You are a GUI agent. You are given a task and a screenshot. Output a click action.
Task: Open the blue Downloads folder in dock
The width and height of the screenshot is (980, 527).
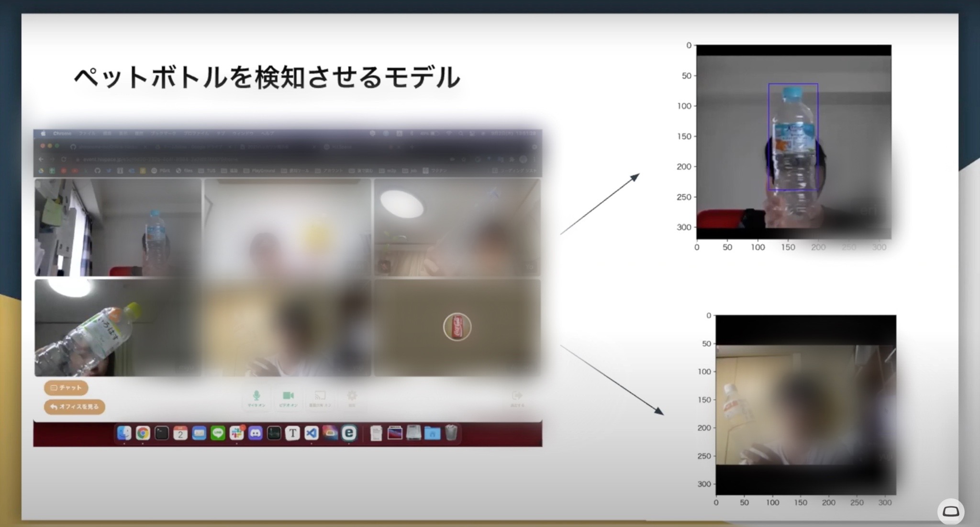tap(432, 433)
